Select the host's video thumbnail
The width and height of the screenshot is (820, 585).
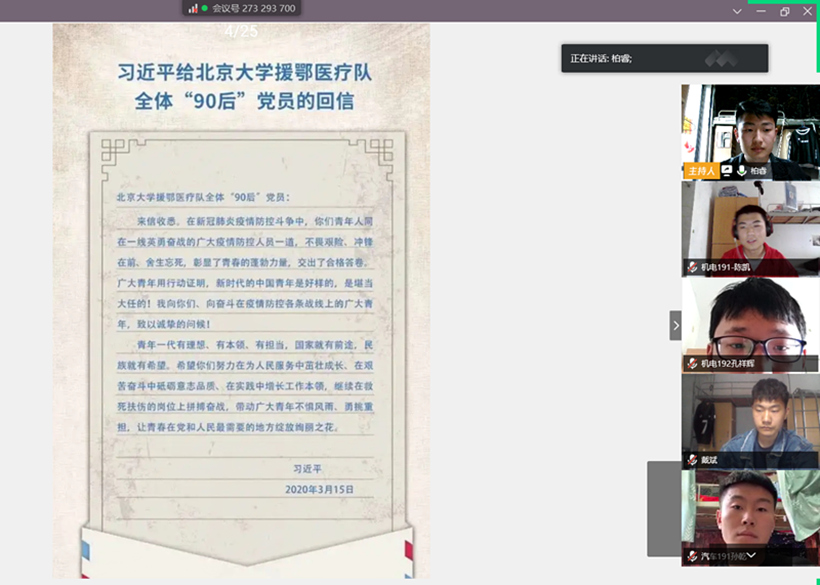pos(750,132)
